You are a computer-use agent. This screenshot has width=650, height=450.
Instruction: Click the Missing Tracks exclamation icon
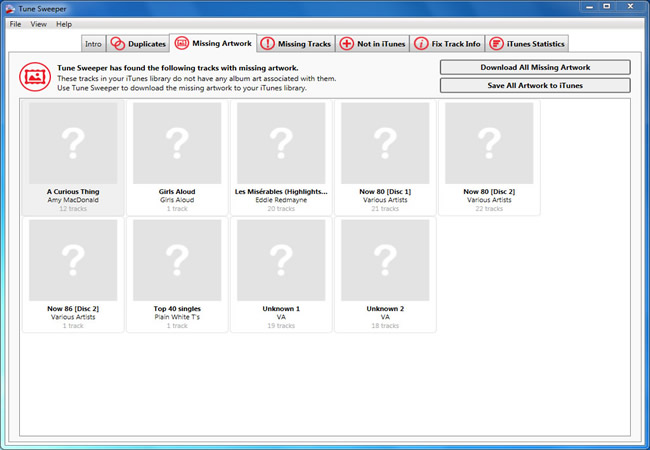tap(267, 44)
